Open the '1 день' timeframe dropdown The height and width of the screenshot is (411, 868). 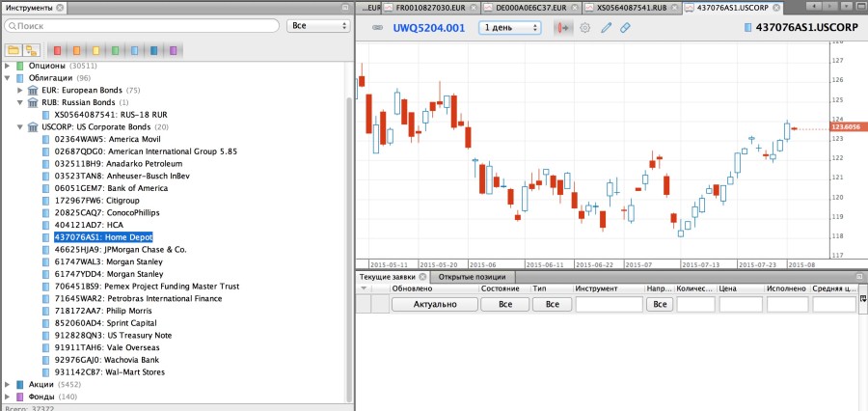510,28
